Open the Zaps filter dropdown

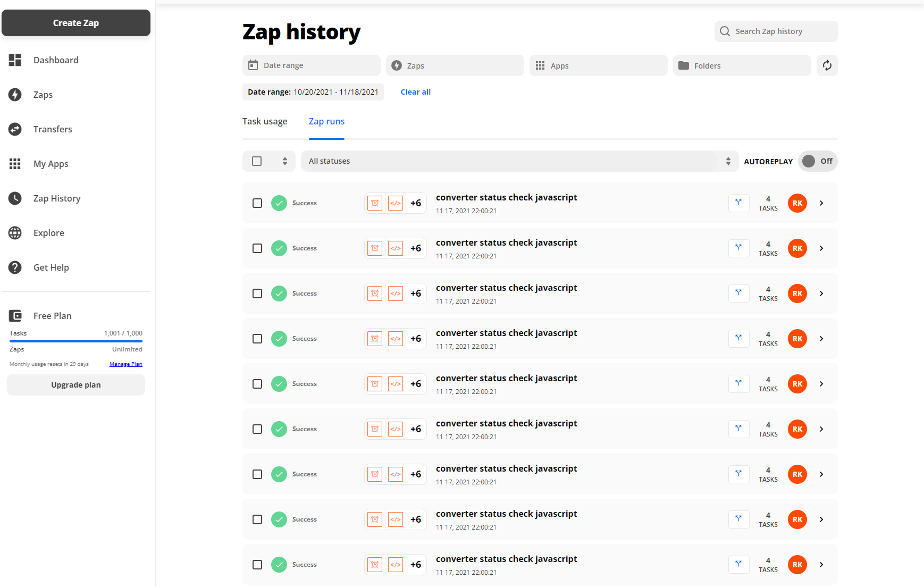[x=455, y=65]
